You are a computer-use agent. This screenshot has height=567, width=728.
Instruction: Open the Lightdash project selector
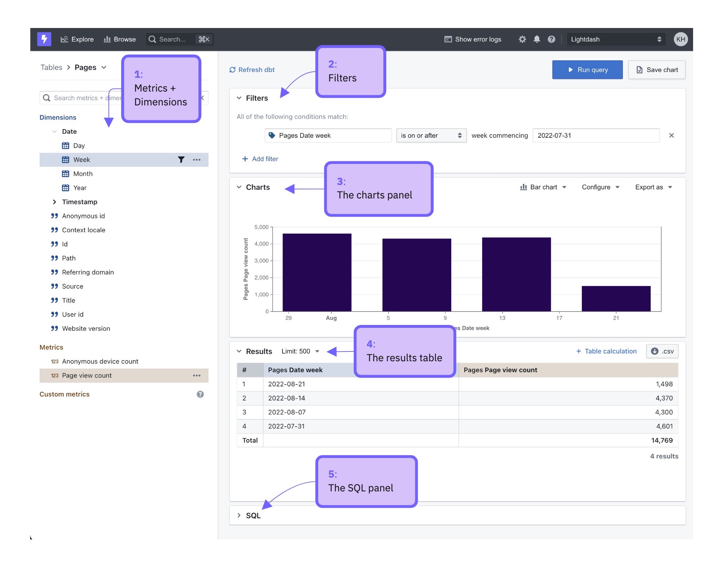616,39
